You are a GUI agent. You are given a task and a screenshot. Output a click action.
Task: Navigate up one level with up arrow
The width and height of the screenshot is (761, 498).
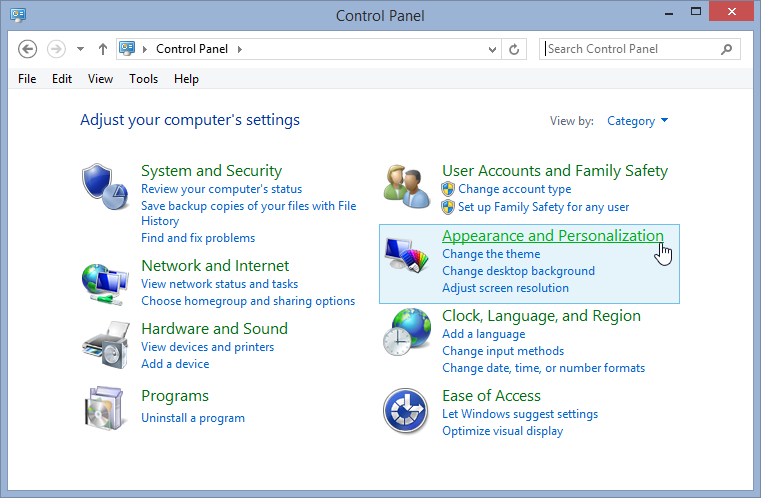102,49
